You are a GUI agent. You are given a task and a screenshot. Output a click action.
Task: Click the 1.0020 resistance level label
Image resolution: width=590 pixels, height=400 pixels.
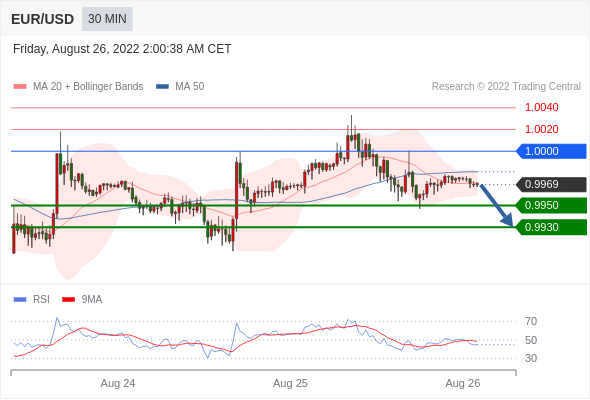pos(541,129)
